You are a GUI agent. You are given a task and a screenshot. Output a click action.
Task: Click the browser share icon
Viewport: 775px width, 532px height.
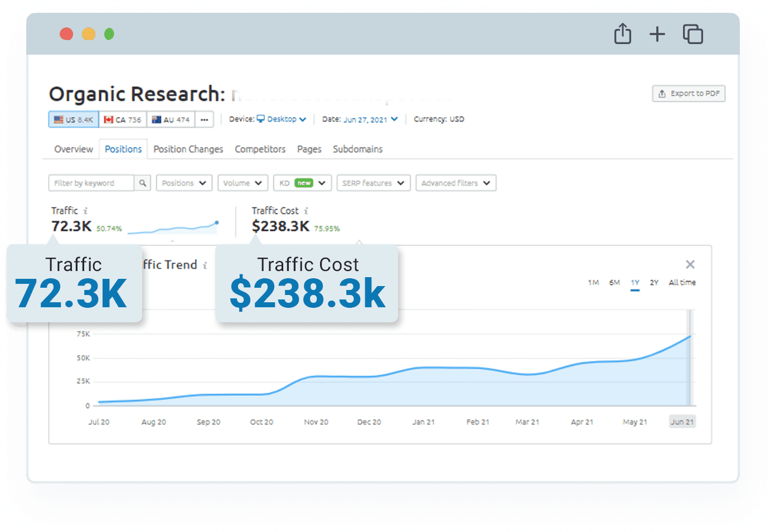[622, 33]
